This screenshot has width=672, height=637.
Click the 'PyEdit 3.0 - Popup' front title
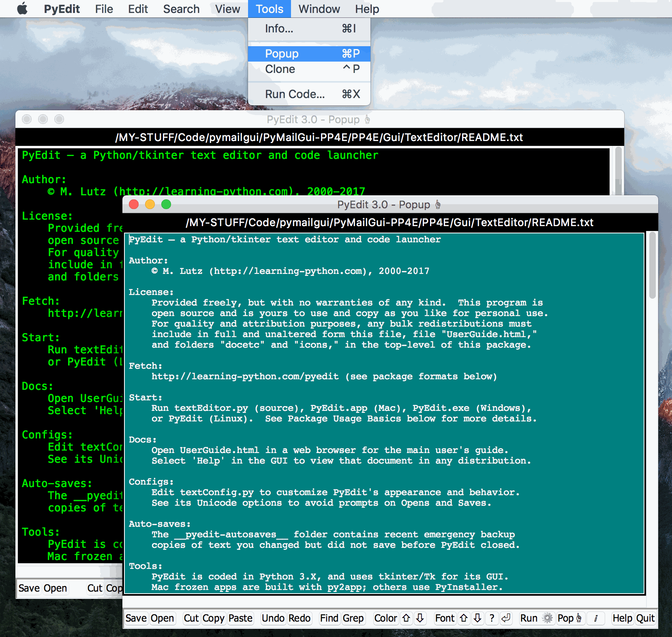[389, 205]
